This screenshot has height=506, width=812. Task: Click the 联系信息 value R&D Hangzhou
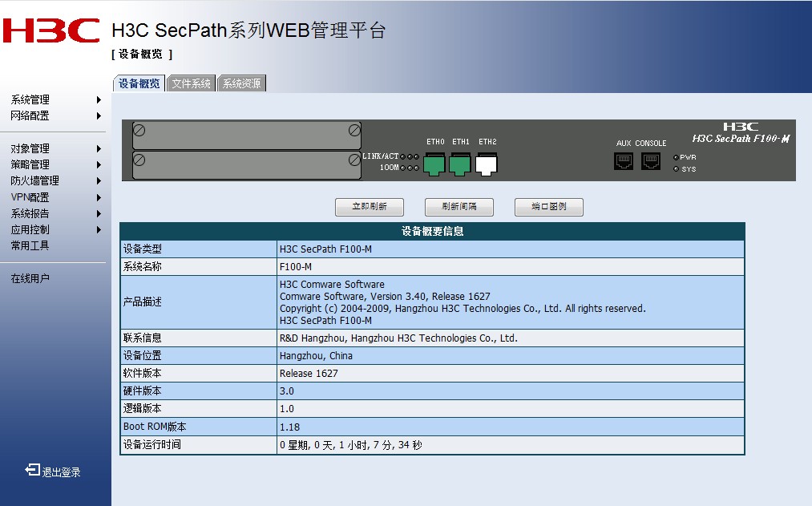pos(398,338)
